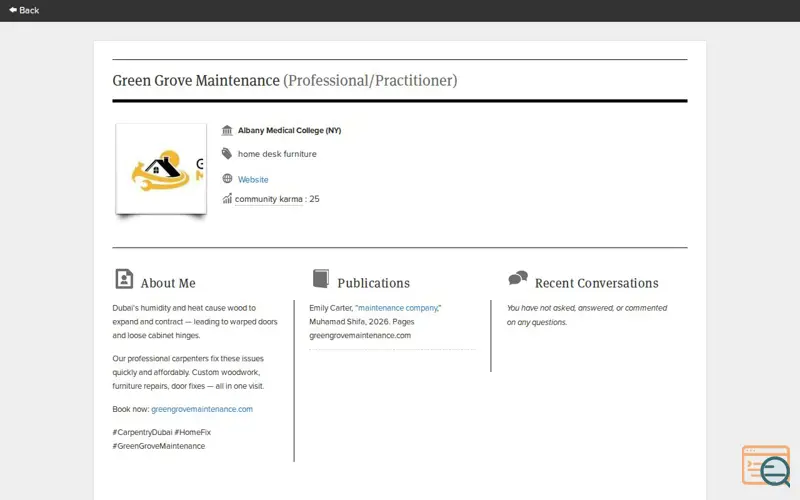Open the browser search widget icon

(x=766, y=465)
